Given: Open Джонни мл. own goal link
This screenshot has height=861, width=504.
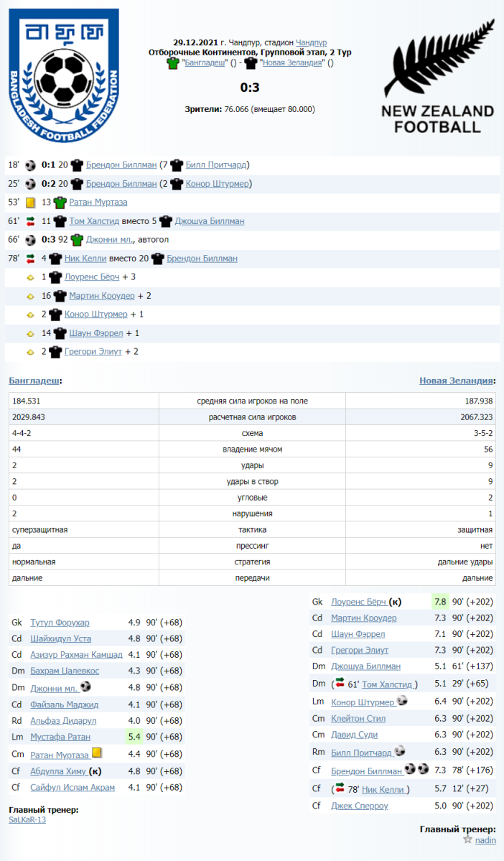Looking at the screenshot, I should pyautogui.click(x=109, y=239).
